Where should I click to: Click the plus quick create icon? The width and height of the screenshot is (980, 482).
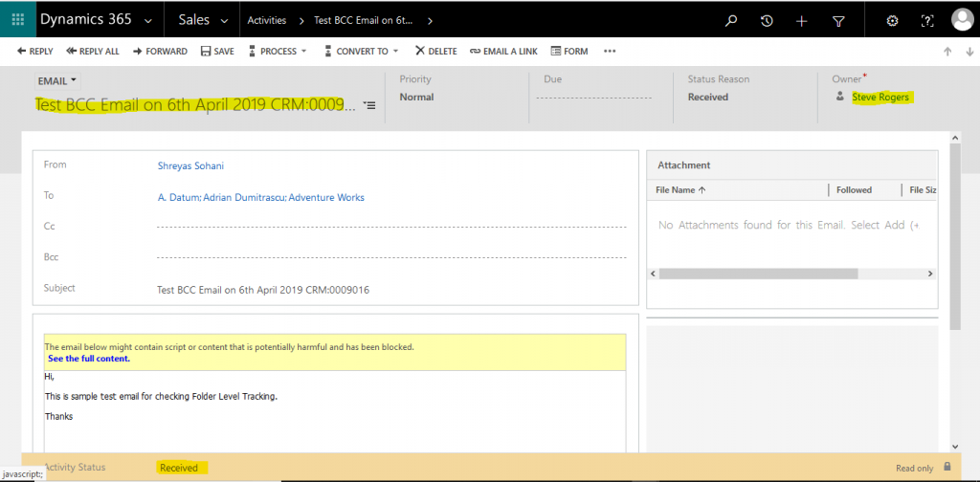point(802,21)
